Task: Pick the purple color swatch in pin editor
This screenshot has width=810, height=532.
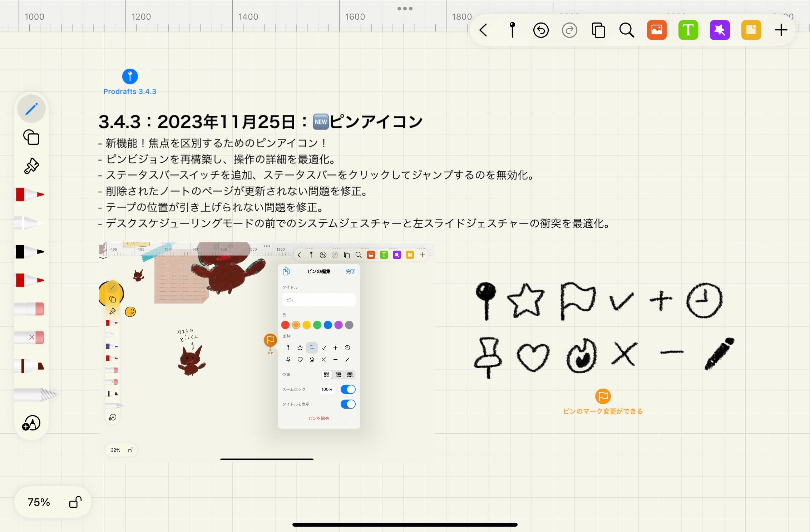Action: tap(339, 325)
